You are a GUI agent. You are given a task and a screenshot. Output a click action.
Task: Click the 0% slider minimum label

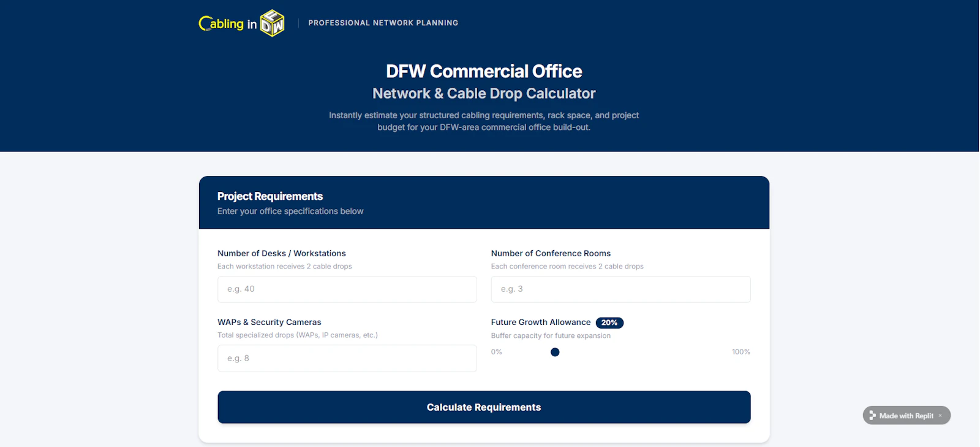pos(497,352)
